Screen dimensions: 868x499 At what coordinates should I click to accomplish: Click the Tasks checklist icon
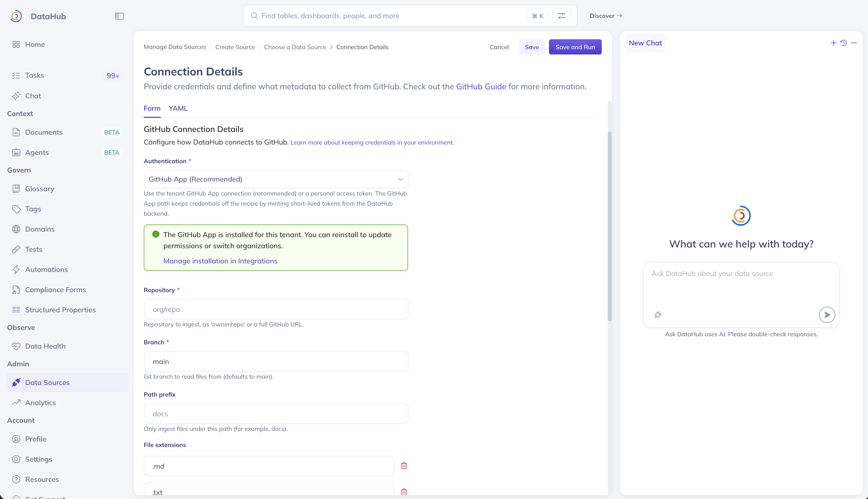[x=16, y=75]
